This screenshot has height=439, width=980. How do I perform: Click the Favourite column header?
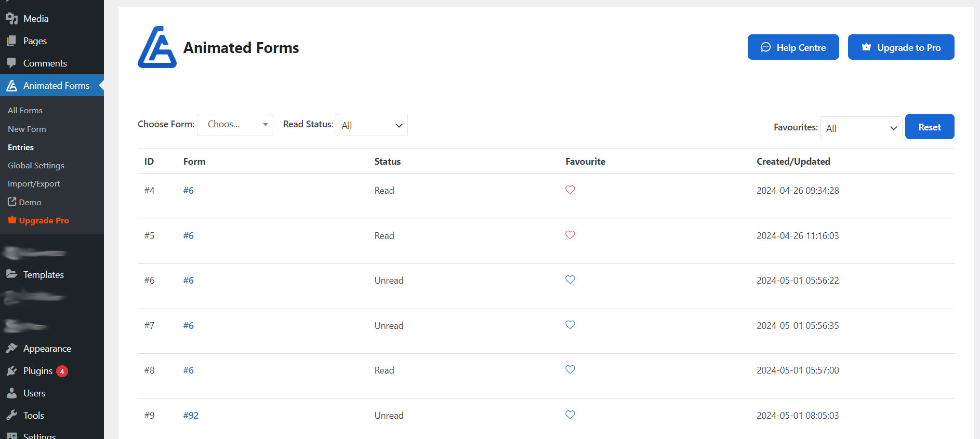586,162
